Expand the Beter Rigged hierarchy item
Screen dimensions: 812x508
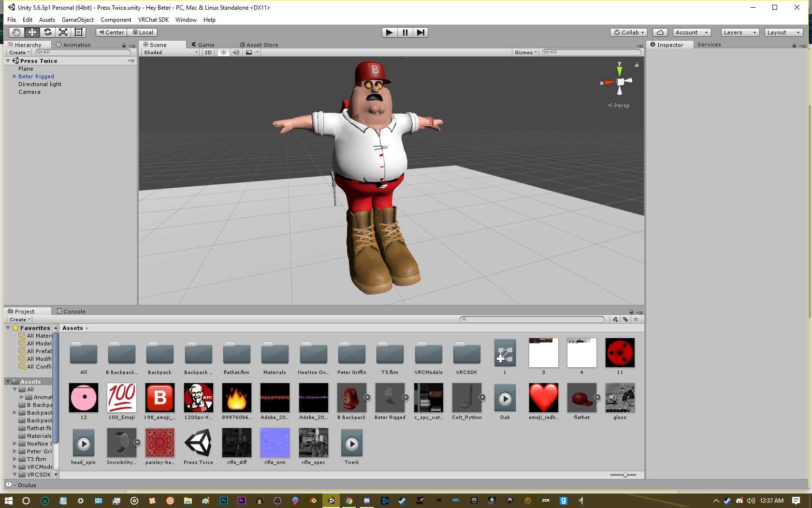coord(14,76)
